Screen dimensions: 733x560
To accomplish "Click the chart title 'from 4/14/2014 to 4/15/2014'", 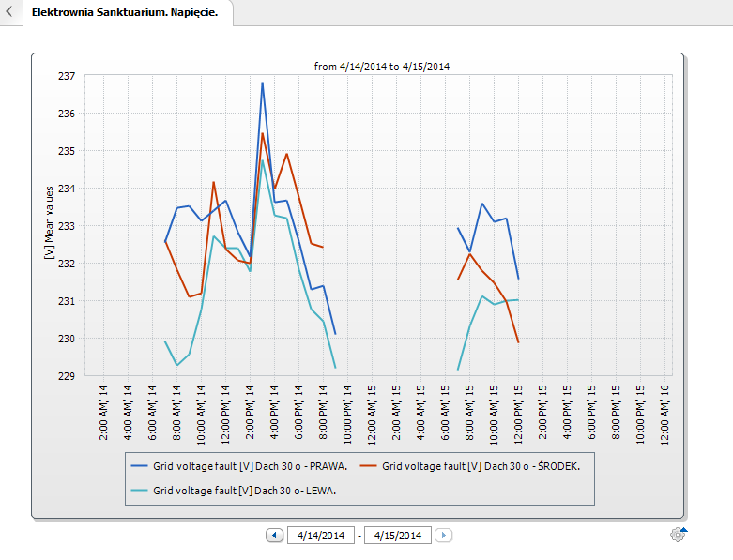I will point(381,67).
